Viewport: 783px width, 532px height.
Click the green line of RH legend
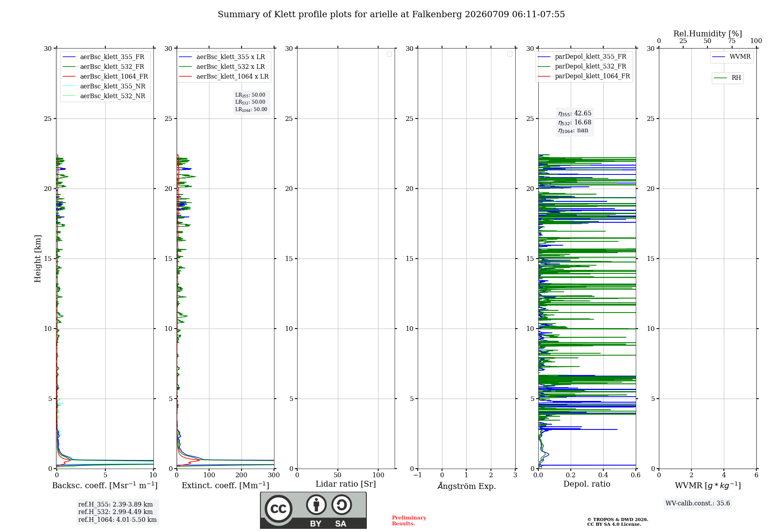(720, 78)
